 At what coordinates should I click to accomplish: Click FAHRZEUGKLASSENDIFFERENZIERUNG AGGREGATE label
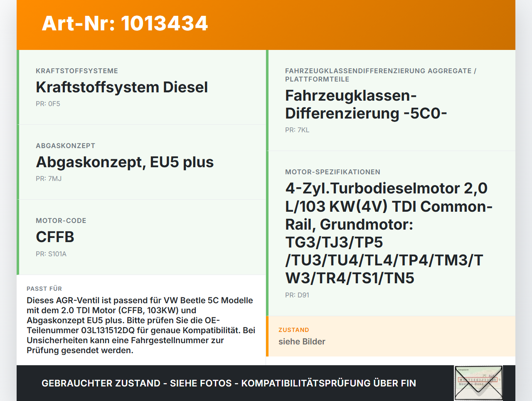click(x=381, y=75)
